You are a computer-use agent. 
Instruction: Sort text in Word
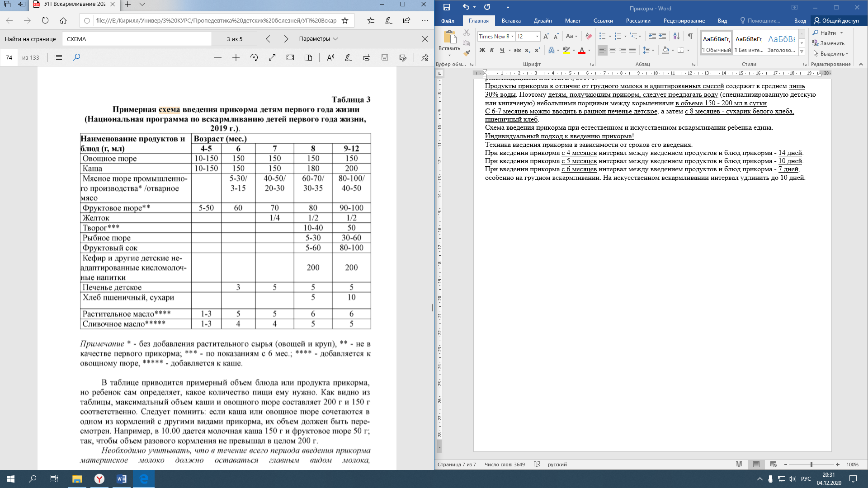(x=676, y=36)
